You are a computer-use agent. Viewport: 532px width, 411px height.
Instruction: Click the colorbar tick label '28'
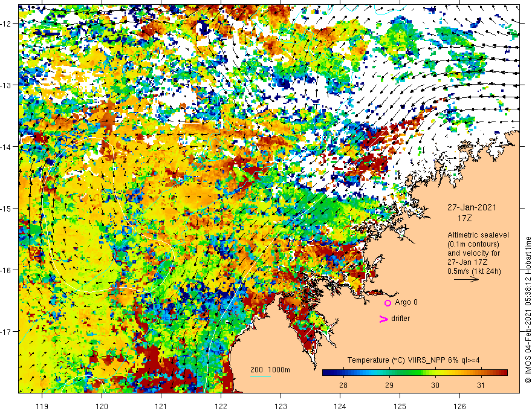point(343,385)
